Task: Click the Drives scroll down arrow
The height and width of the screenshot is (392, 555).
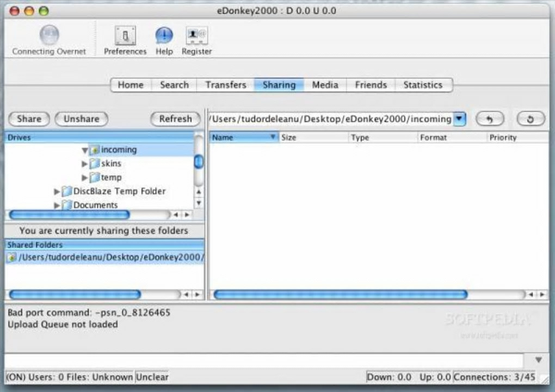Action: click(x=199, y=203)
